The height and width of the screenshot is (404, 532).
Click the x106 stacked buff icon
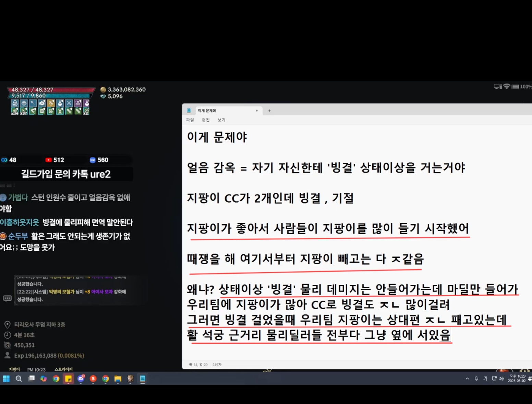15,111
